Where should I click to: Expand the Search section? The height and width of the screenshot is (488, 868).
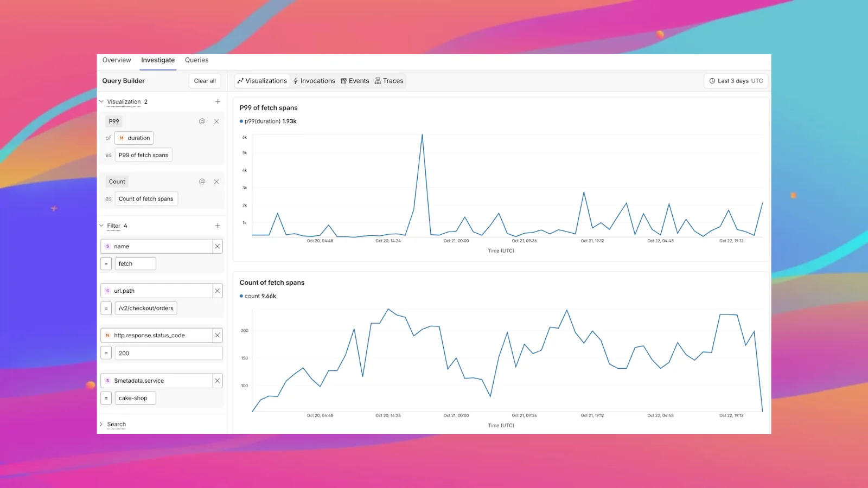coord(101,425)
